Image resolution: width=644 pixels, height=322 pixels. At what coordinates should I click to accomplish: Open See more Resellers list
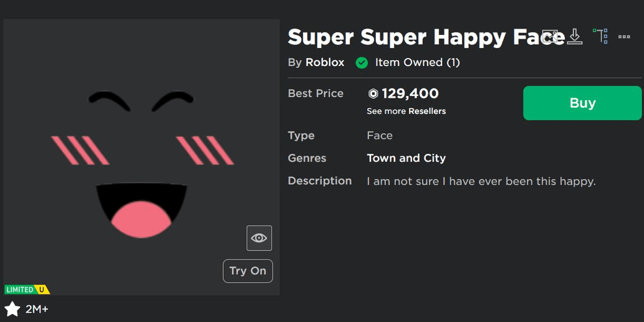(x=406, y=111)
